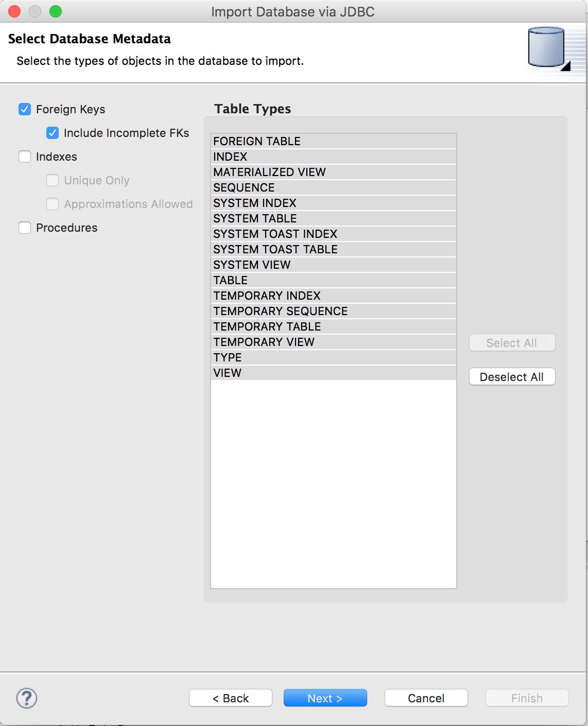Click the TABLE type row

click(231, 280)
